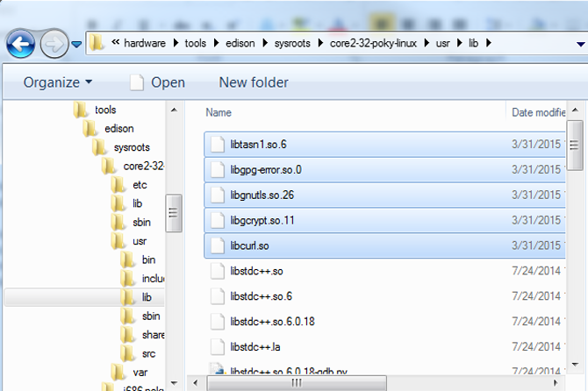Click the Date modified column header
The width and height of the screenshot is (588, 391).
[539, 112]
